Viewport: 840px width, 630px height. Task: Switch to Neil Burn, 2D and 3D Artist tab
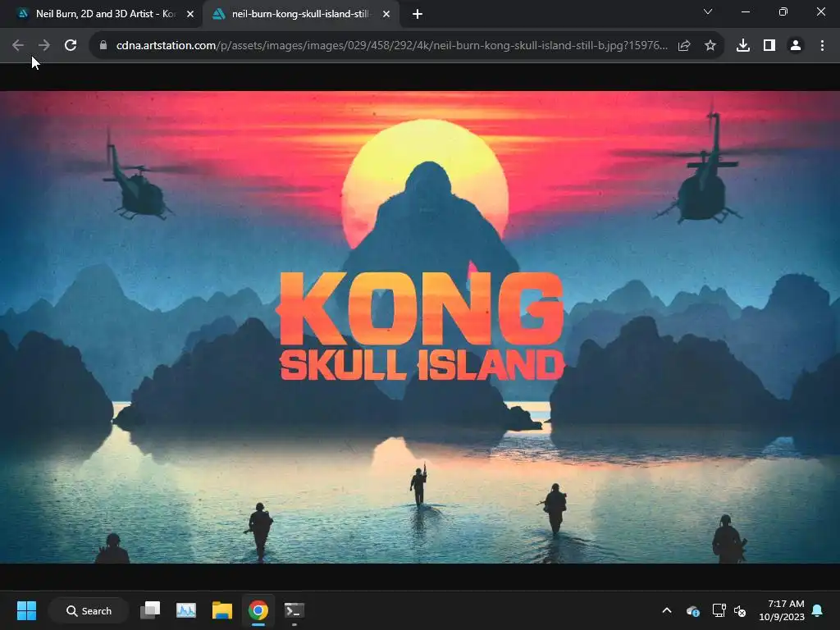pos(102,15)
